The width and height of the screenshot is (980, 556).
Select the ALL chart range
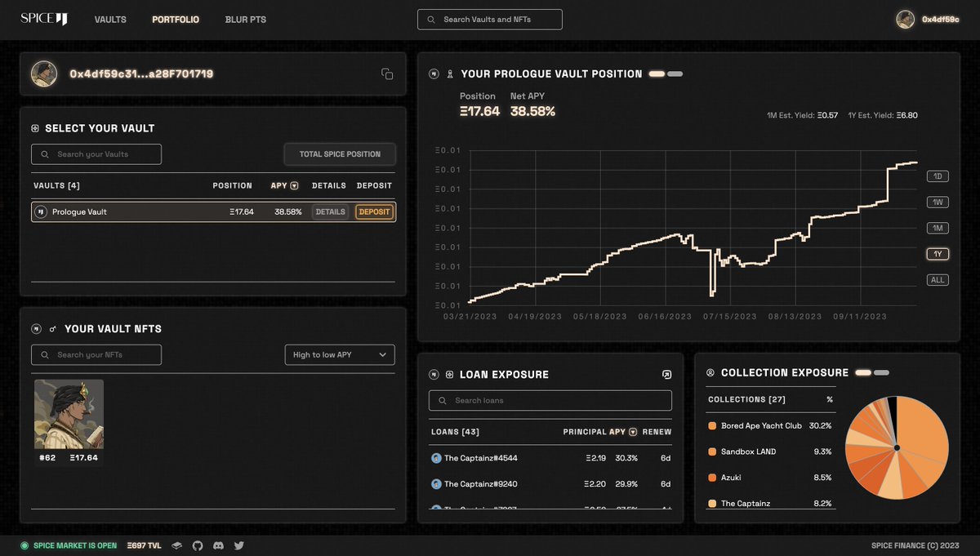point(938,280)
